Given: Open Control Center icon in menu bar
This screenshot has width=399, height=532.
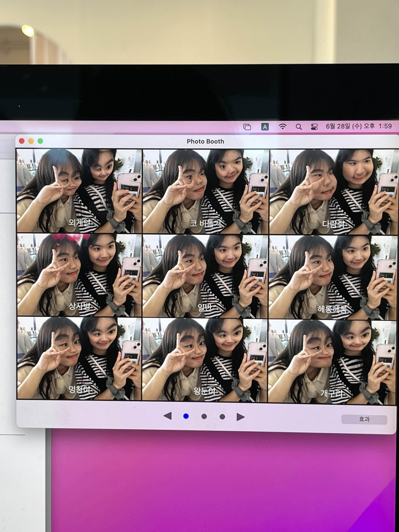Looking at the screenshot, I should (x=314, y=127).
